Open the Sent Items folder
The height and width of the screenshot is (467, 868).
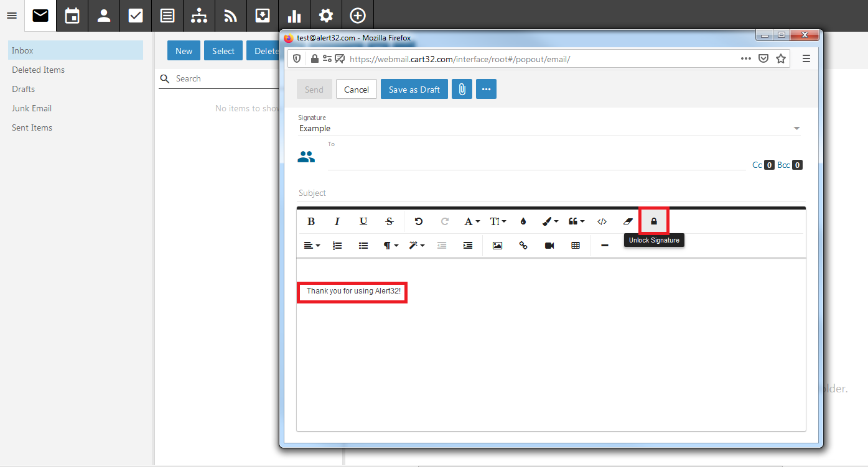click(32, 127)
